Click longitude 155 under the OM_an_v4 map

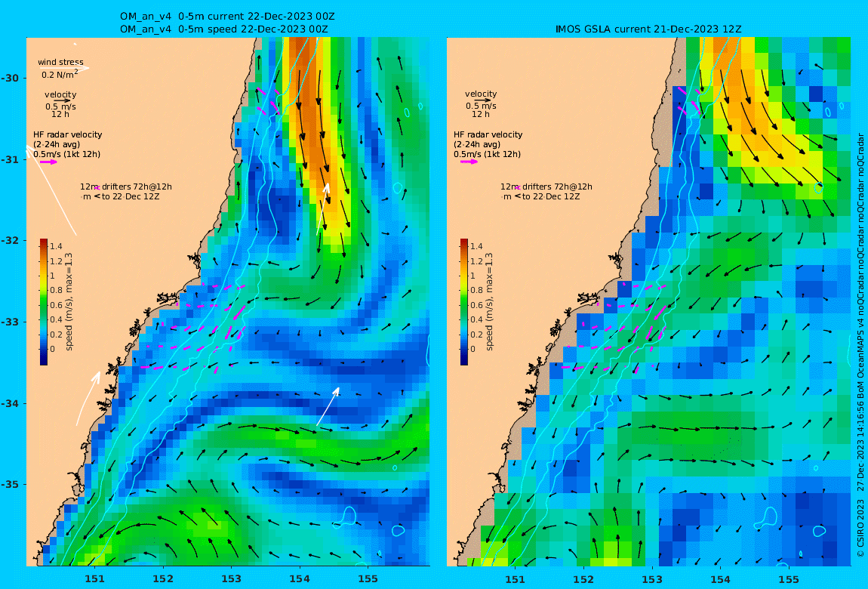(368, 579)
